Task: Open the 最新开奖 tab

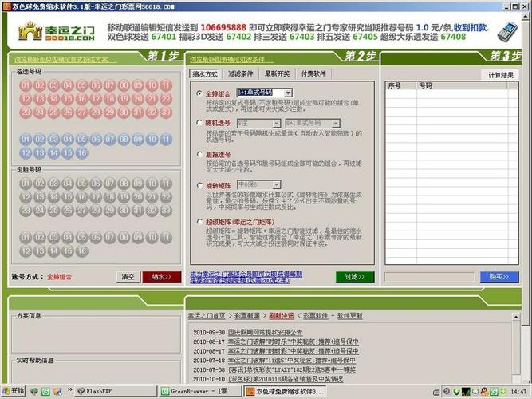Action: (277, 73)
